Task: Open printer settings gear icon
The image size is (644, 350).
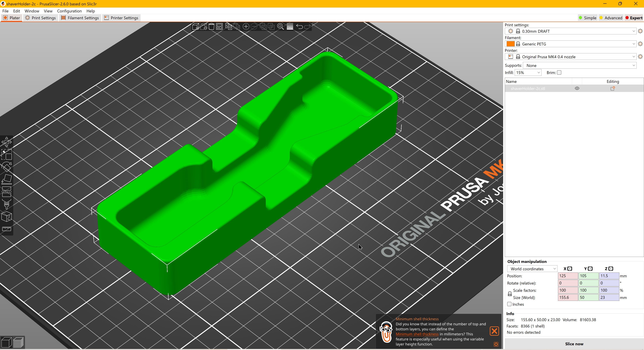Action: (640, 57)
